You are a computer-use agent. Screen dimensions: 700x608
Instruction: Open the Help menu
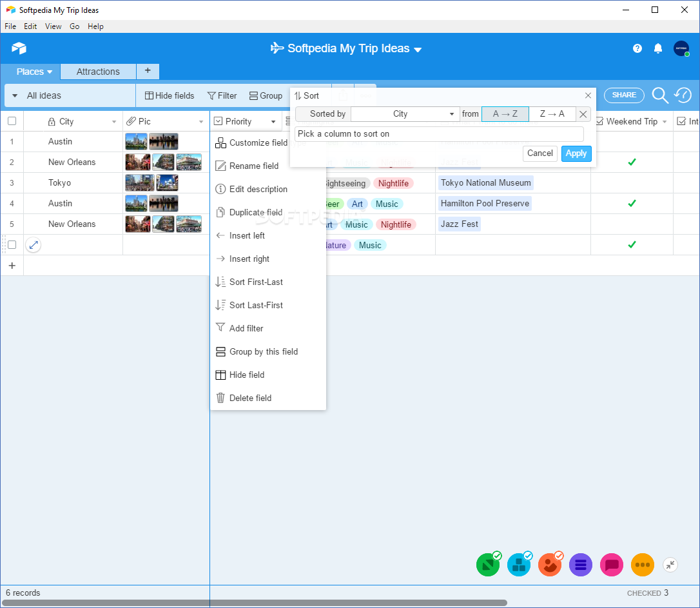click(95, 26)
